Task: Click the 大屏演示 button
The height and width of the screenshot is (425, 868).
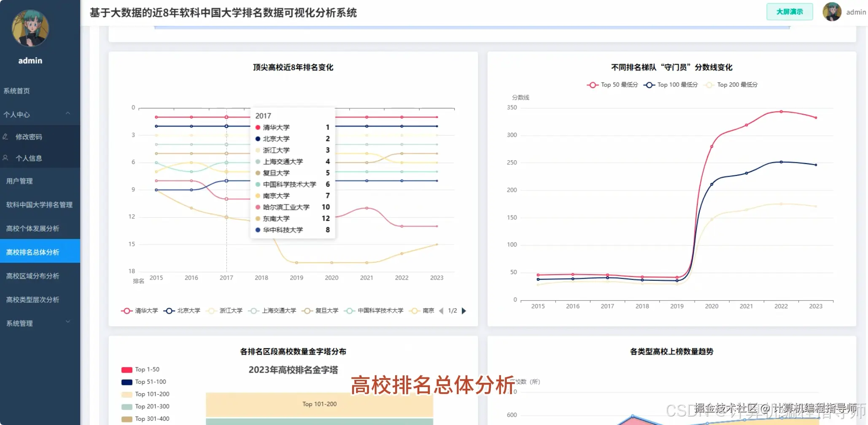Action: (x=790, y=12)
